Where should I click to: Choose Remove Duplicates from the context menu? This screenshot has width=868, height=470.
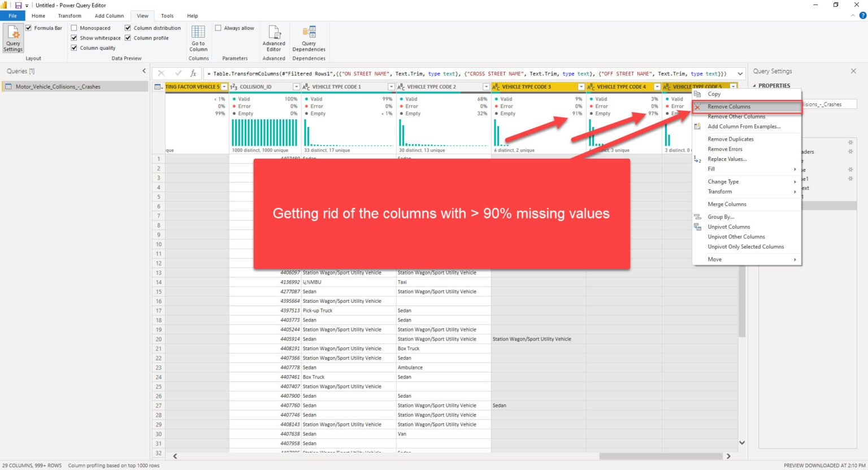pos(731,139)
